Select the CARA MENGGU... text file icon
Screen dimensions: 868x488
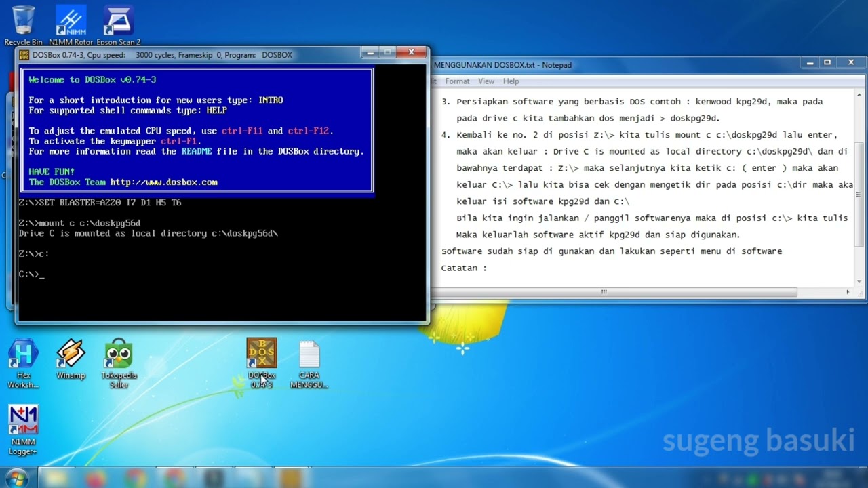pos(309,364)
